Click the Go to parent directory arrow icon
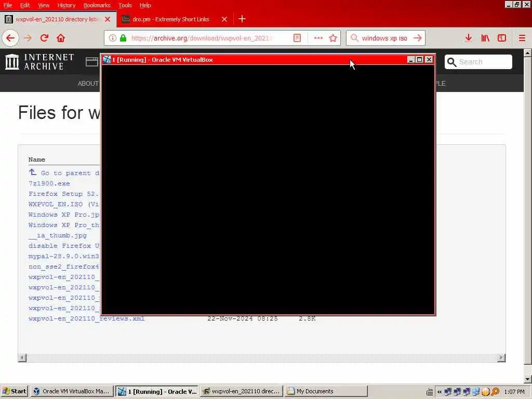The image size is (532, 399). click(x=33, y=172)
